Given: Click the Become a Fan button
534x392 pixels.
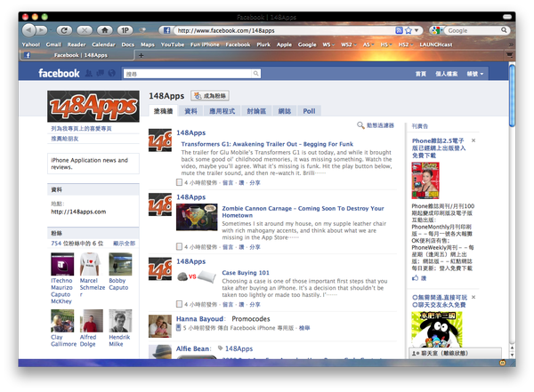Looking at the screenshot, I should [210, 96].
